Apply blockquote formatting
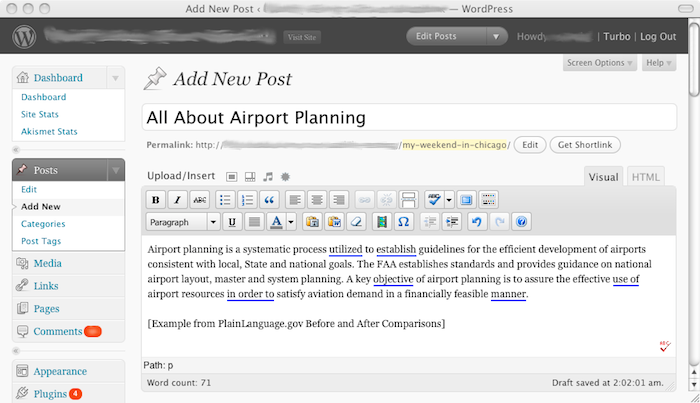 tap(269, 200)
